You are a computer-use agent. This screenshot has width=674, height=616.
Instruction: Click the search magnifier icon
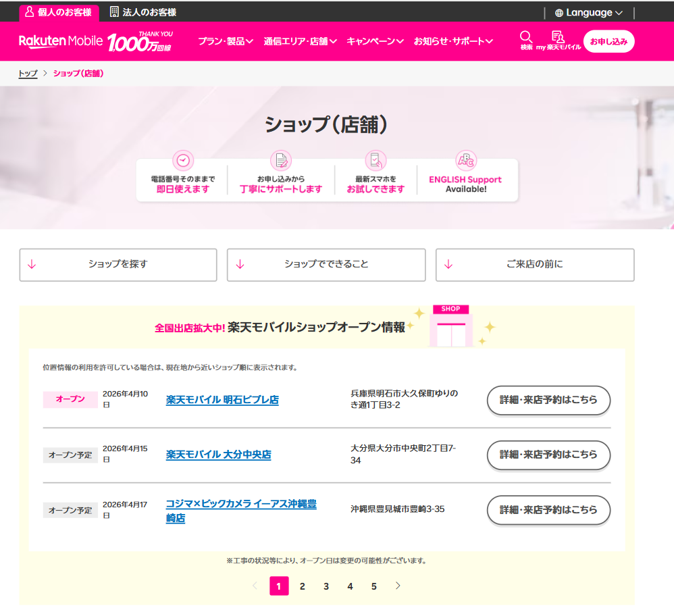point(526,37)
